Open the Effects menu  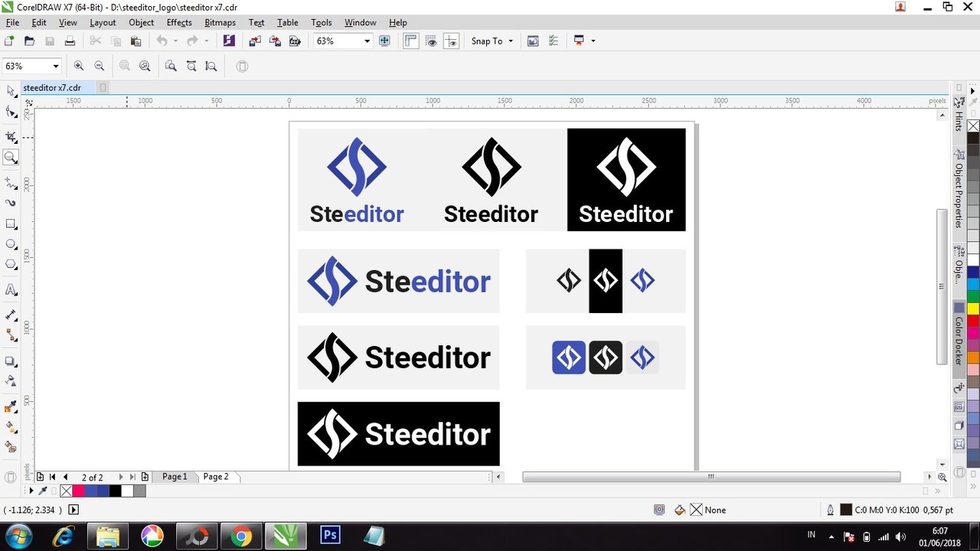[x=179, y=22]
